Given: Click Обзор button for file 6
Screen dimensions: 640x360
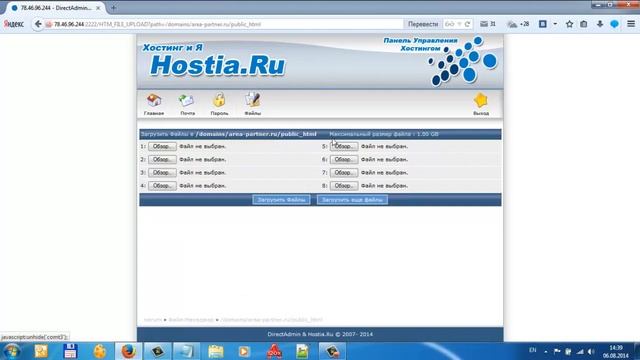Looking at the screenshot, I should [344, 159].
